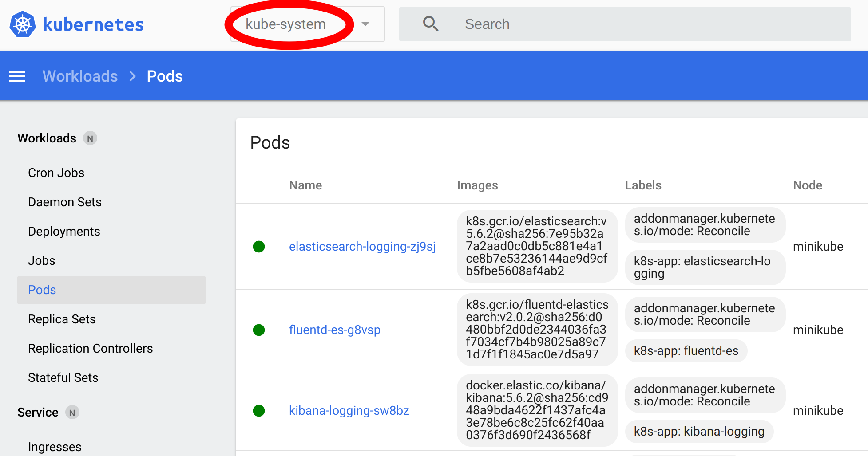Click the namespace dropdown arrow
This screenshot has height=456, width=868.
pos(365,24)
